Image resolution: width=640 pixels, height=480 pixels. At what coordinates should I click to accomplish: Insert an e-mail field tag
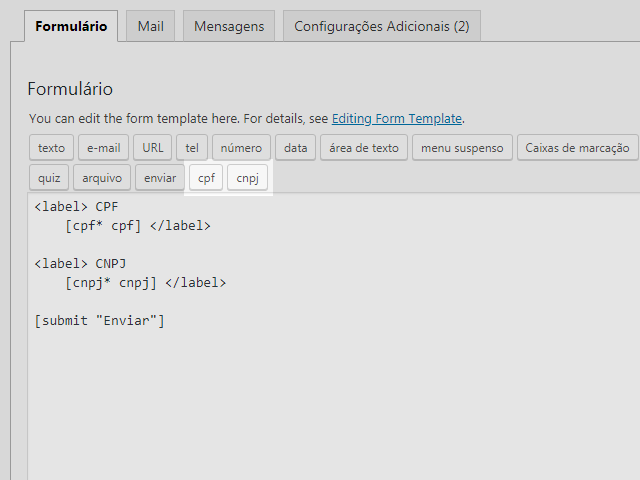[x=104, y=147]
